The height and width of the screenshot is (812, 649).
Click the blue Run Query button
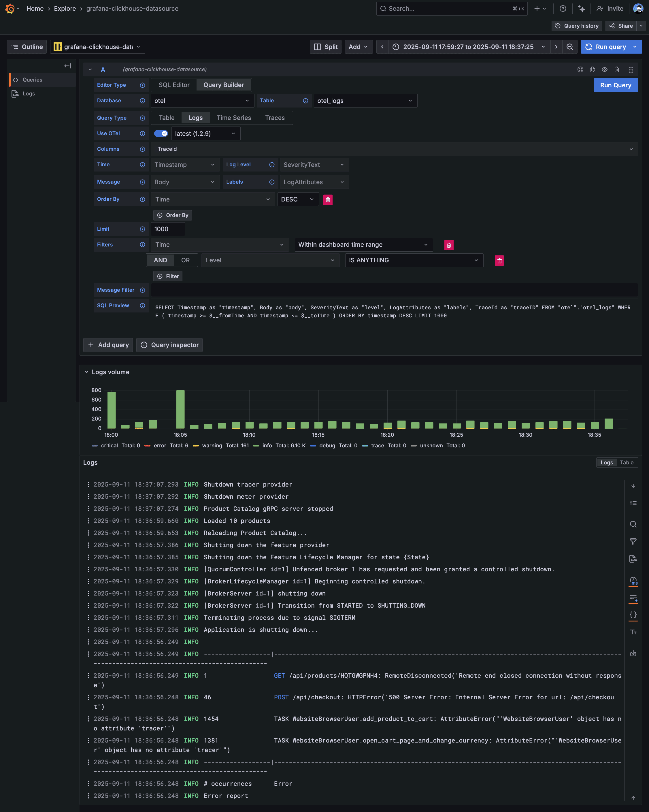(616, 85)
